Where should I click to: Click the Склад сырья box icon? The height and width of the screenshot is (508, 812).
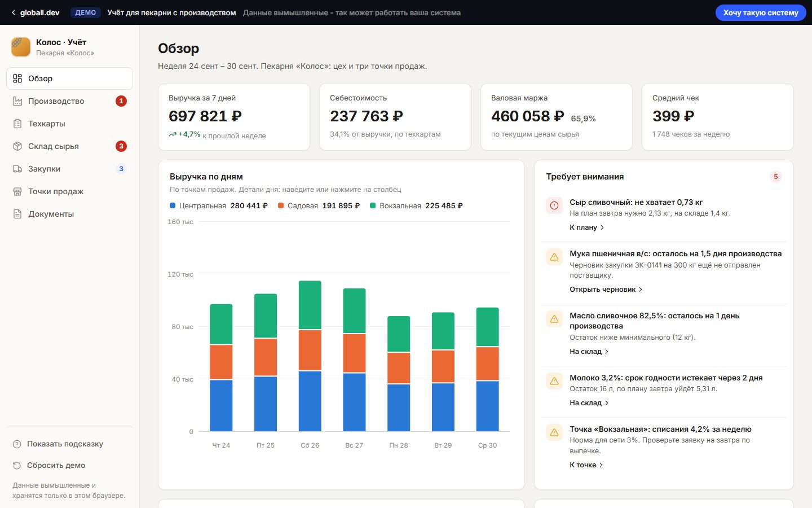coord(17,146)
